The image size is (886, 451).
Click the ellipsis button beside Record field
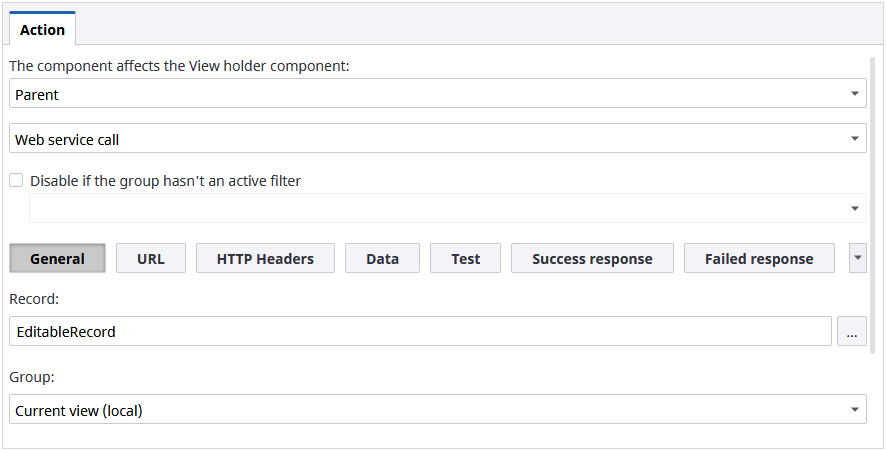pos(851,332)
